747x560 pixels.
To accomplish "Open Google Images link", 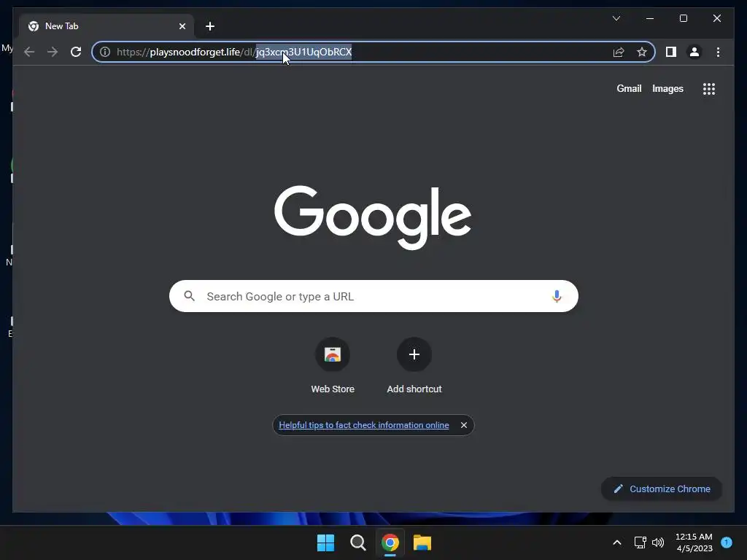I will coord(667,88).
